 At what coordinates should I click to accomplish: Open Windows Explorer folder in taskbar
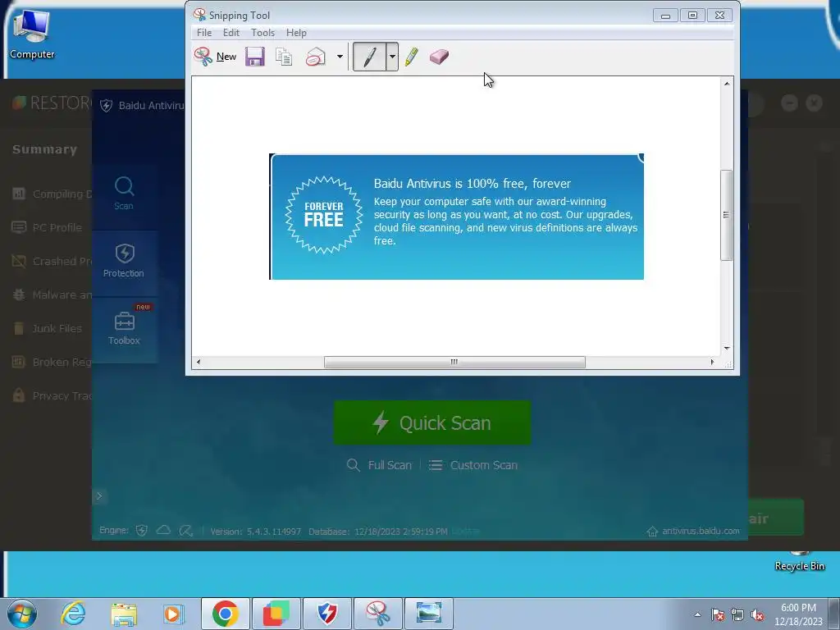(124, 614)
